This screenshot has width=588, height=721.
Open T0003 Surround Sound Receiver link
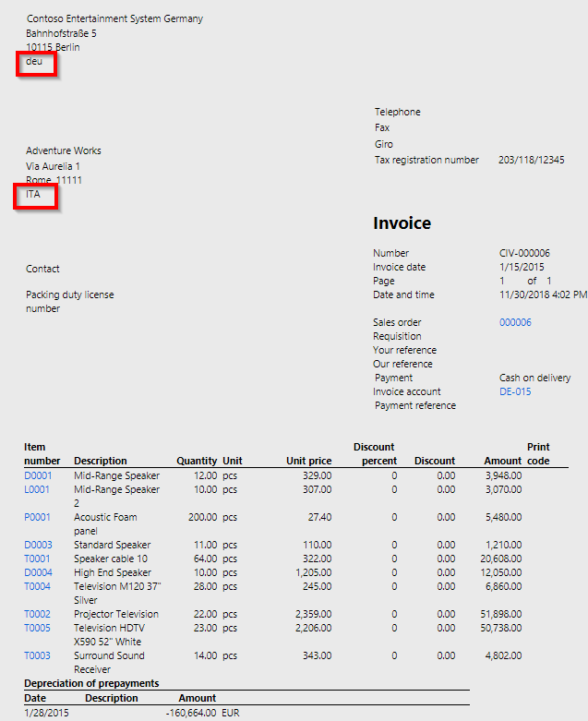point(37,655)
